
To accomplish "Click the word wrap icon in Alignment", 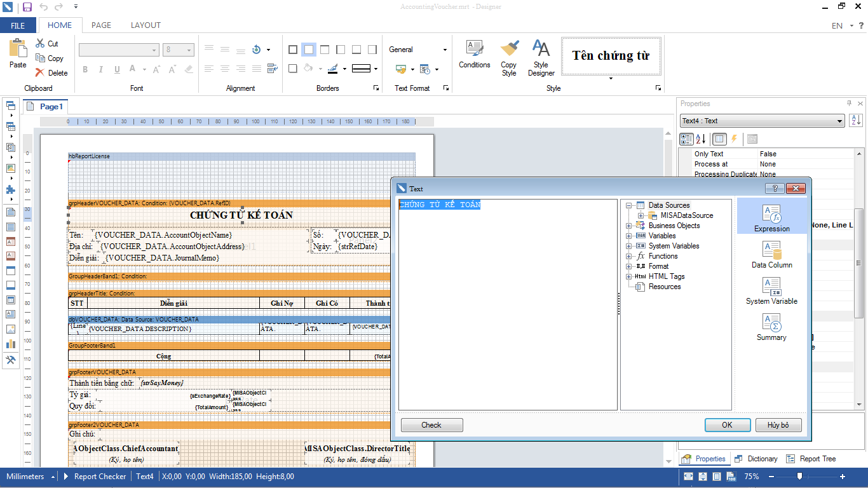I will [272, 69].
